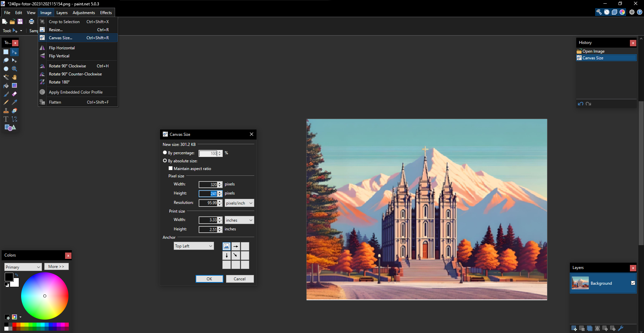Select the Rectangle Select tool
Screen dimensions: 644x333
(6, 52)
